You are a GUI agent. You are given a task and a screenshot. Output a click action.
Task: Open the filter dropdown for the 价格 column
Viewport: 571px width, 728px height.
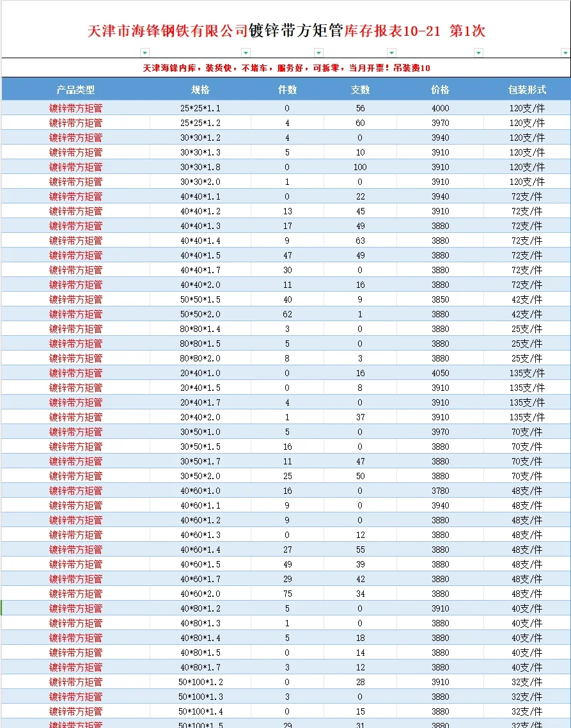[478, 52]
